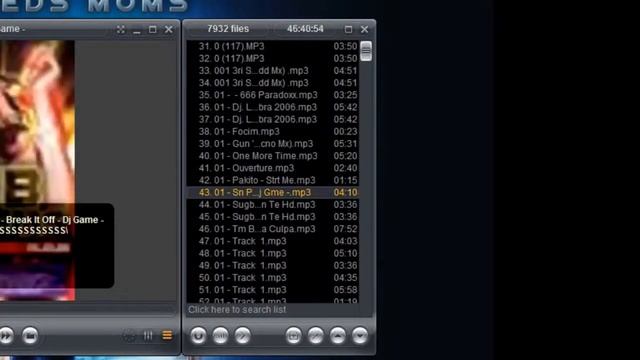Image resolution: width=640 pixels, height=360 pixels.
Task: Maximize the playlist window
Action: (348, 29)
